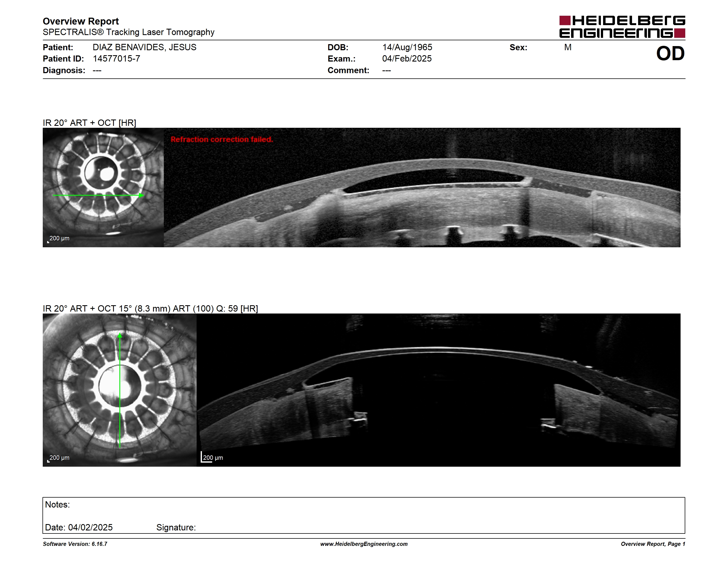Click the 'Diagnosis:' label
Screen dimensions: 728x563
pos(64,70)
